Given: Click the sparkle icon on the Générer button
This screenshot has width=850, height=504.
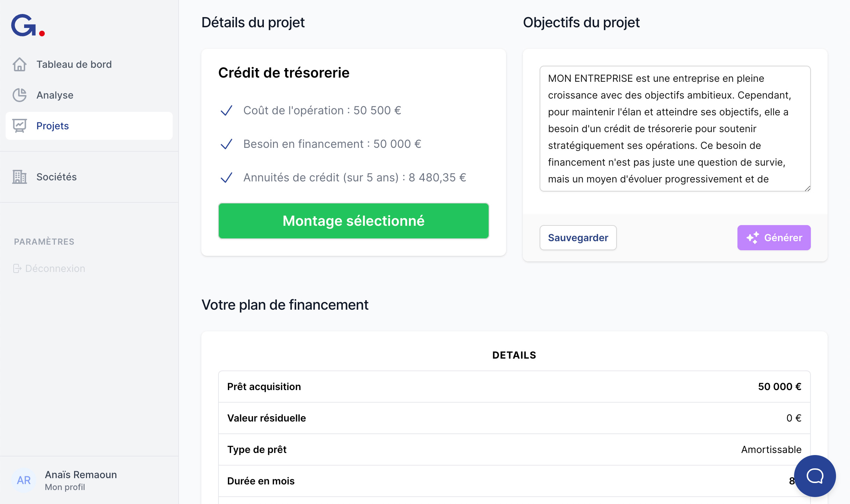Looking at the screenshot, I should pyautogui.click(x=752, y=238).
